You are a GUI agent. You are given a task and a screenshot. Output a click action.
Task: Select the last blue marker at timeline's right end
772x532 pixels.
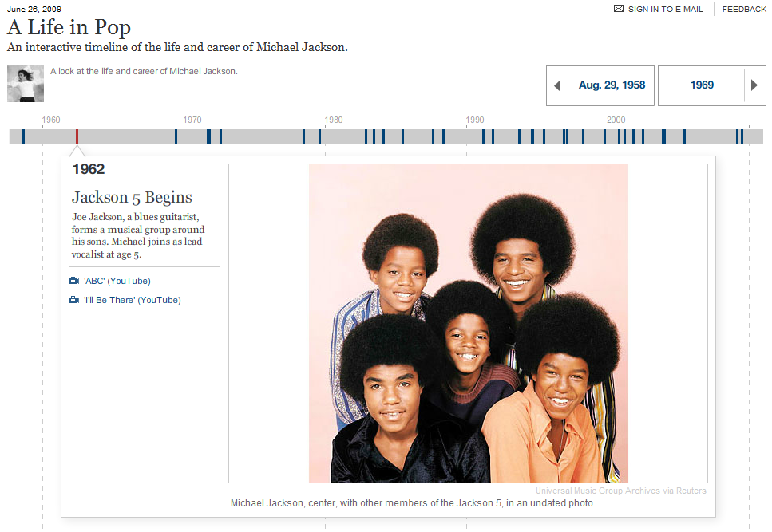742,136
